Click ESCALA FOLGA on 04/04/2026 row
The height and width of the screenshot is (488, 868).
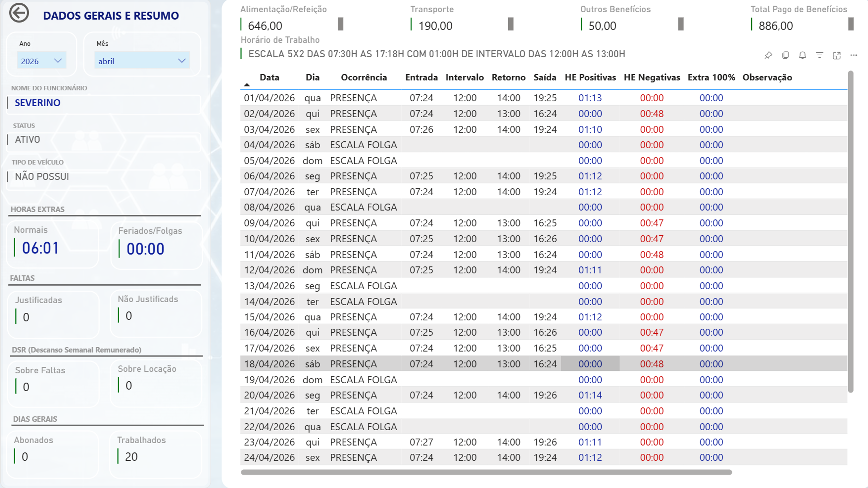pyautogui.click(x=363, y=145)
